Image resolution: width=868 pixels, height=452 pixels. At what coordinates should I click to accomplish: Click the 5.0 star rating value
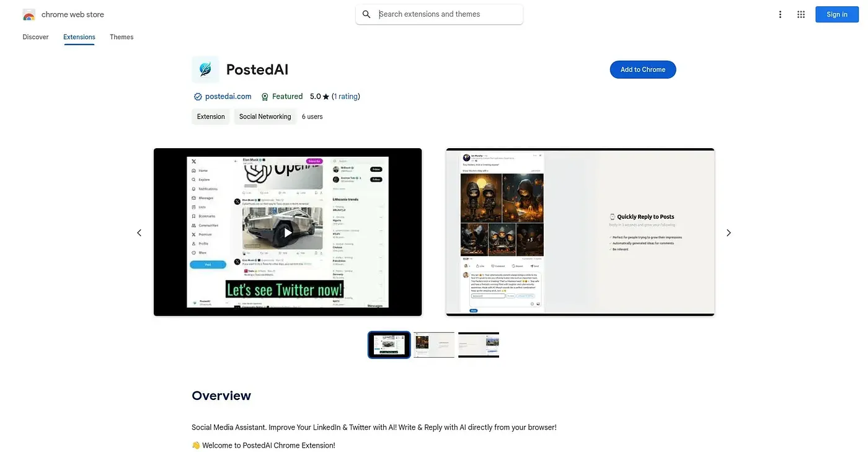tap(315, 97)
